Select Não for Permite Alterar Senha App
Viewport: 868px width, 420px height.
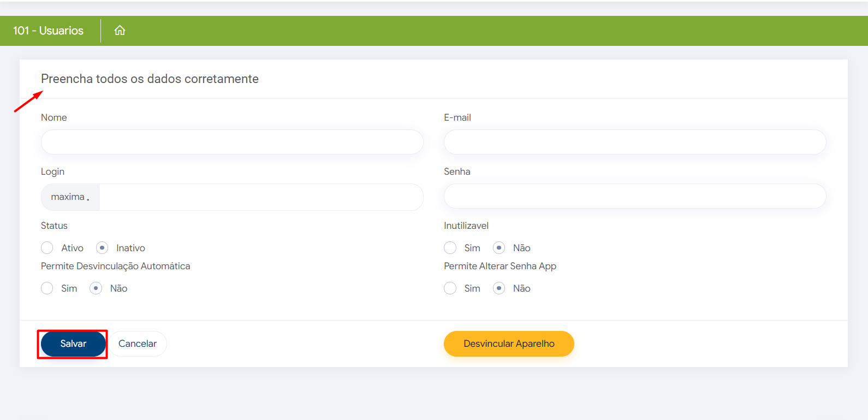point(499,288)
